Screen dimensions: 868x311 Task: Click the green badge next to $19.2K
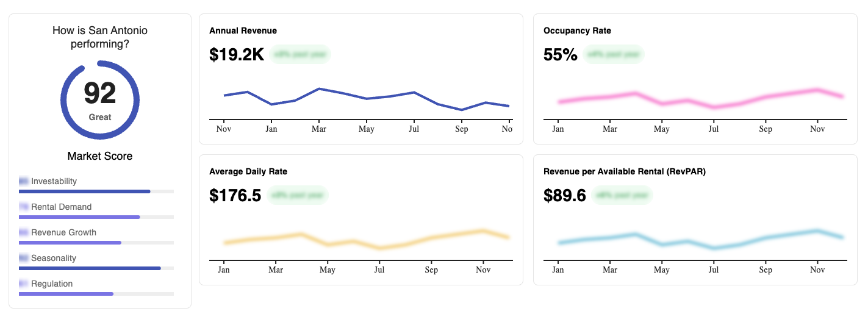tap(300, 54)
